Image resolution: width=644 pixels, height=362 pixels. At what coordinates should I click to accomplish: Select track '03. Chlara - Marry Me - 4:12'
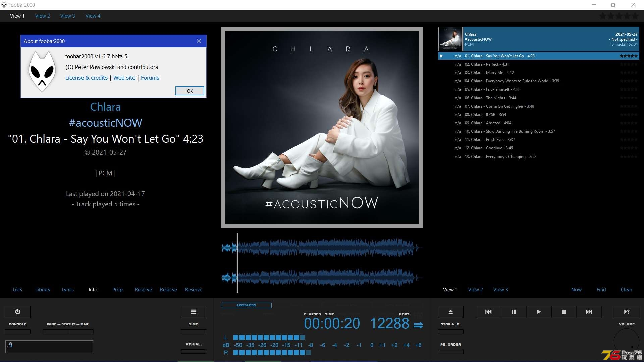(538, 73)
